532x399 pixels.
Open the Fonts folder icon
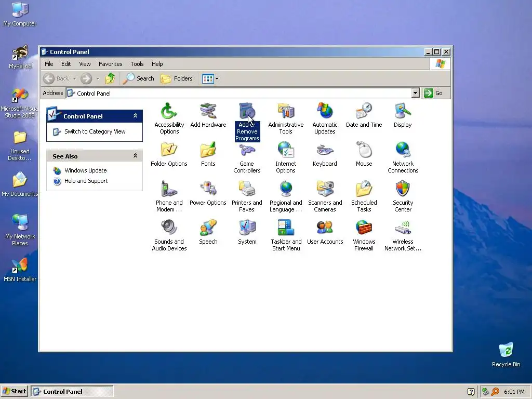pyautogui.click(x=208, y=154)
